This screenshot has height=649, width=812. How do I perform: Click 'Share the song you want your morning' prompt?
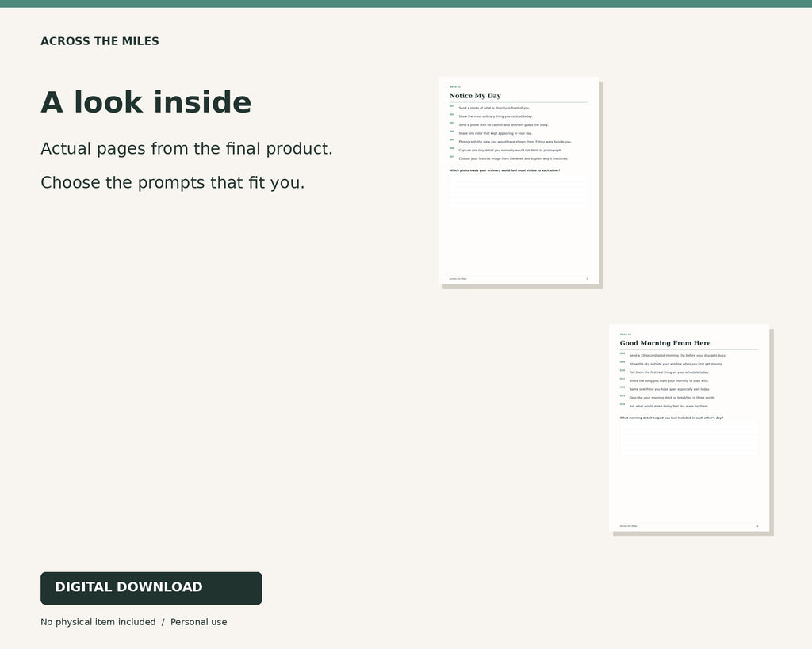(668, 381)
